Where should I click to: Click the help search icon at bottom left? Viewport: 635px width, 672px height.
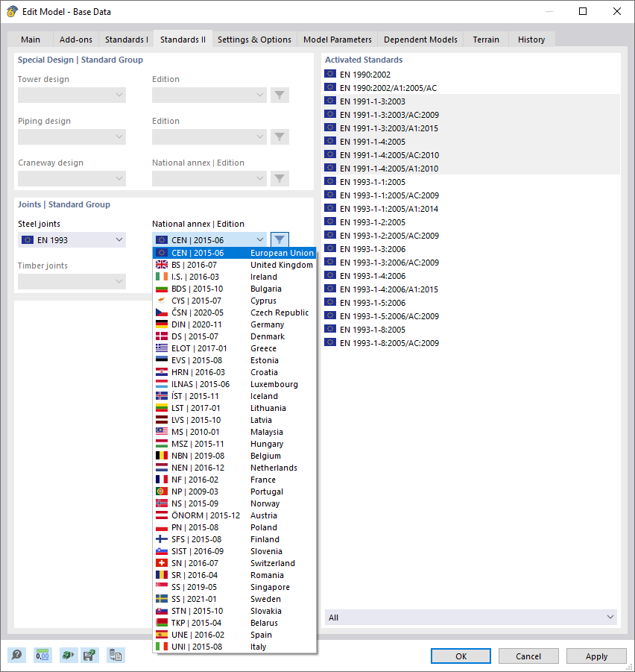pyautogui.click(x=16, y=656)
